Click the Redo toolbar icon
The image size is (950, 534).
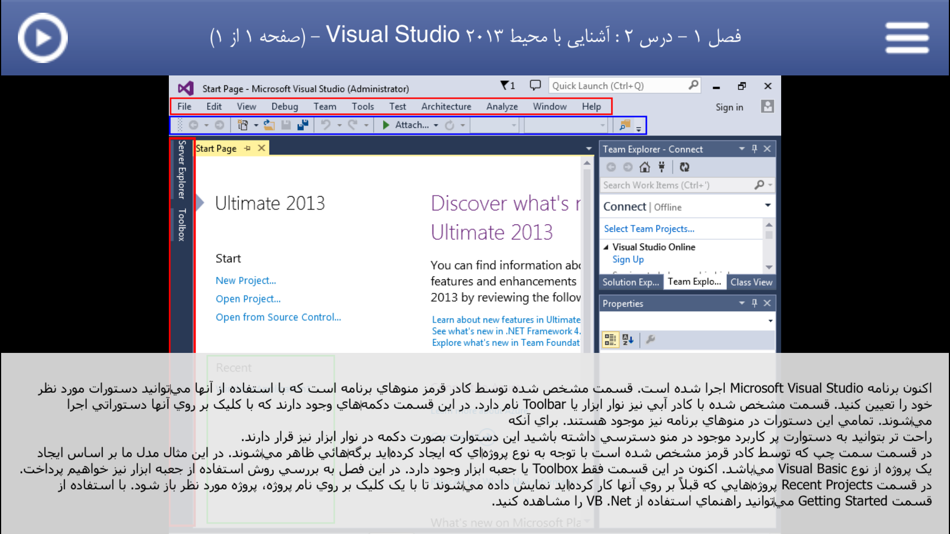point(353,125)
